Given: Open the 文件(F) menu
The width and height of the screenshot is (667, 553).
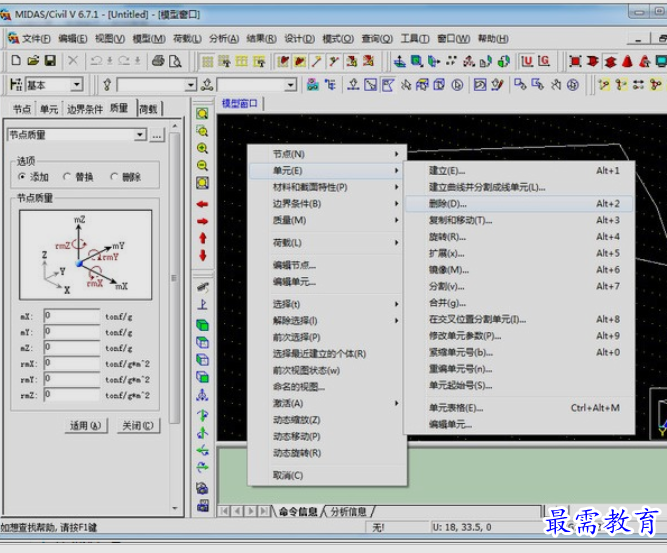Looking at the screenshot, I should point(36,39).
